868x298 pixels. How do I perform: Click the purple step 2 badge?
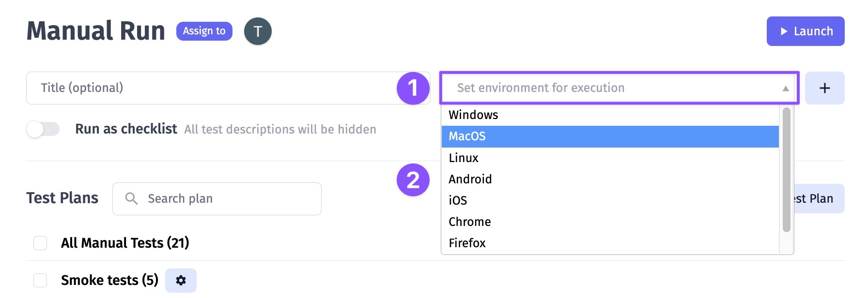[413, 180]
